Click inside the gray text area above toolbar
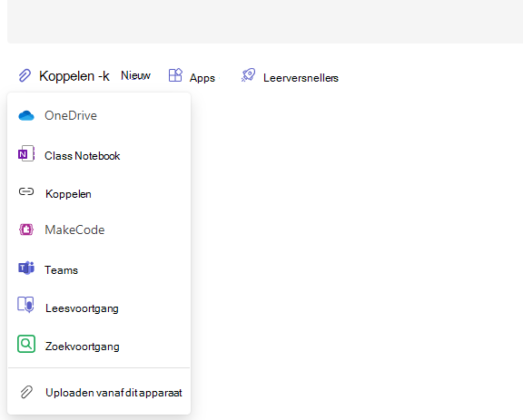523x420 pixels. point(265,22)
